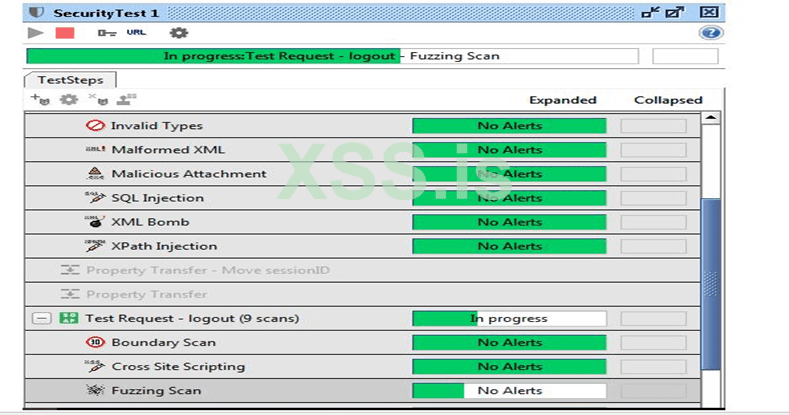Screen dimensions: 789x415
Task: Select the Malformed XML row text
Action: pos(168,149)
